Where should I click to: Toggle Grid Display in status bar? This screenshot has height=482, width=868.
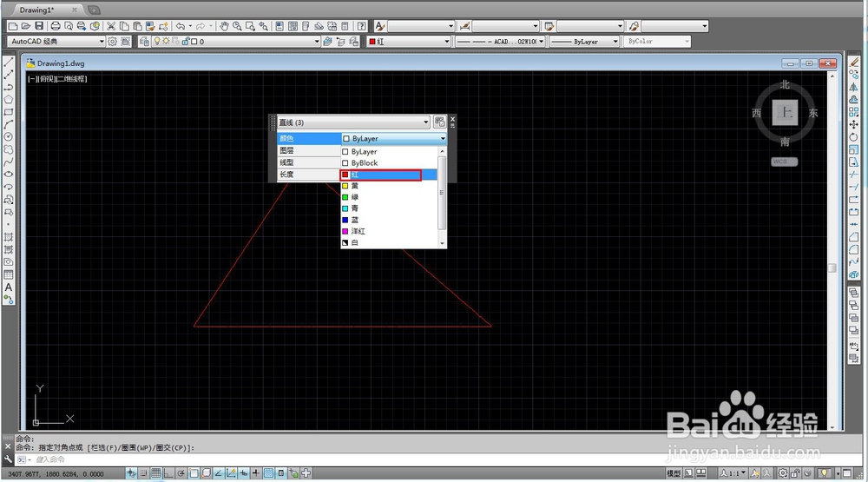click(x=156, y=473)
